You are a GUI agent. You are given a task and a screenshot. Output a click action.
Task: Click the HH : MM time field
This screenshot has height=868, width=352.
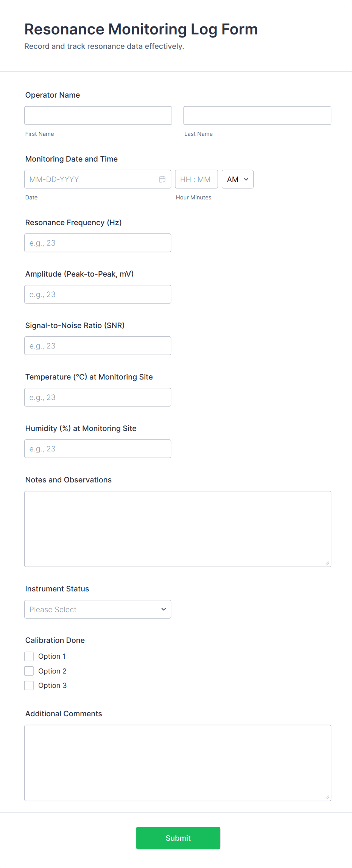(x=196, y=179)
